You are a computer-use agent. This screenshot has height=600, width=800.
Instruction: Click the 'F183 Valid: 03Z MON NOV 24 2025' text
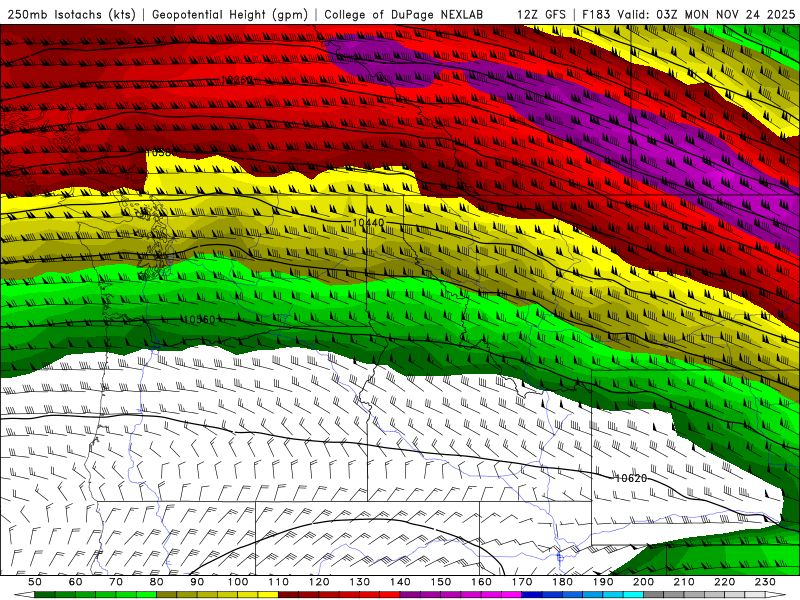click(x=688, y=15)
